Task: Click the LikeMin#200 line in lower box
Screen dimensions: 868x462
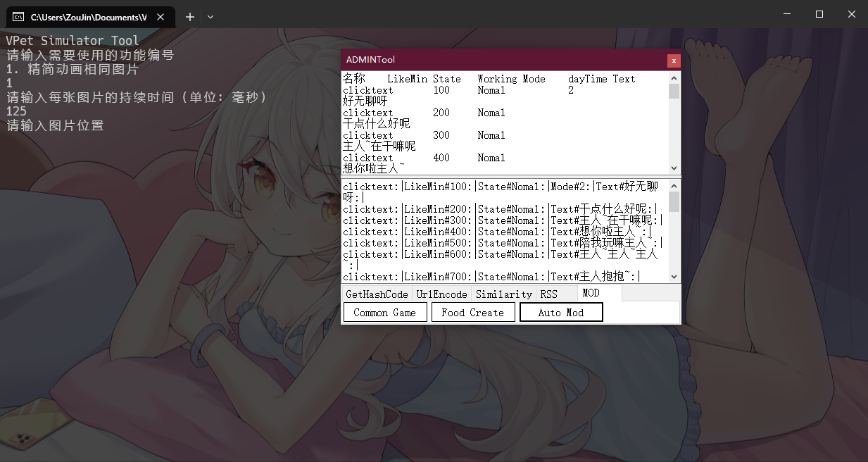Action: coord(501,209)
